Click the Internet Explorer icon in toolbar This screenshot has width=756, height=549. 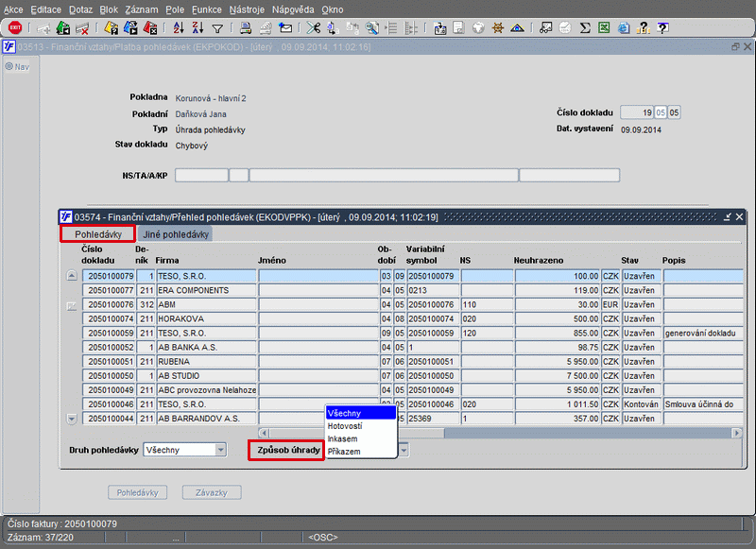pos(624,28)
